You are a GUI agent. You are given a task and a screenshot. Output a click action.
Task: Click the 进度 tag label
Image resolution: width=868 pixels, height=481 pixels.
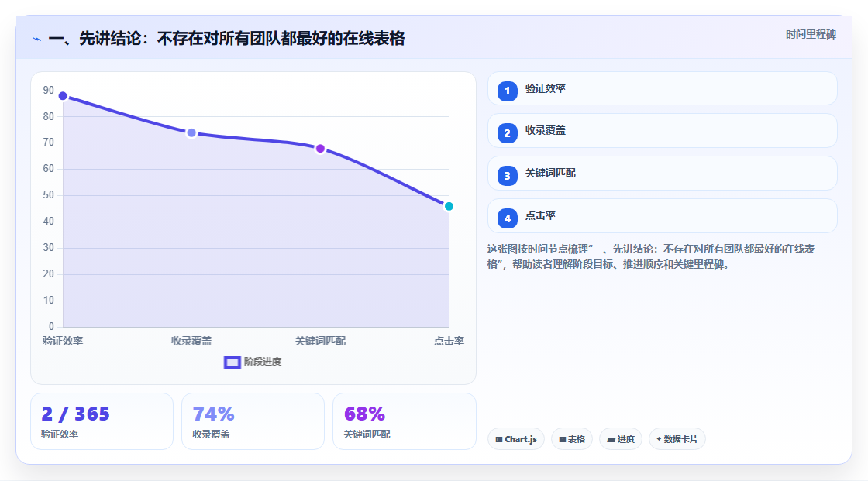(x=626, y=439)
